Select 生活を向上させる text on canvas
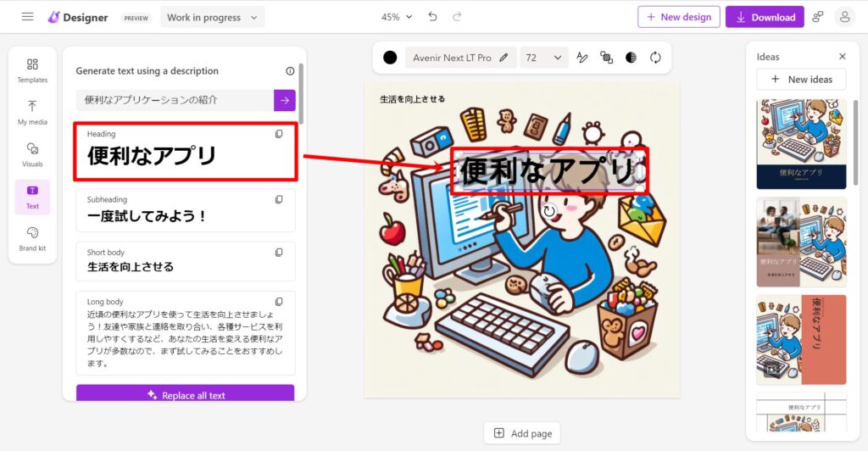 [413, 99]
